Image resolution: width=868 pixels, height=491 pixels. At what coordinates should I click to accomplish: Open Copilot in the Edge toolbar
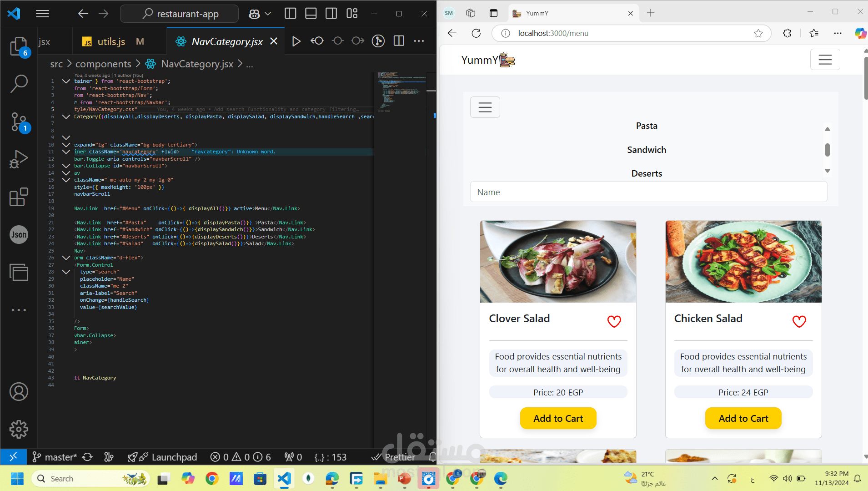860,33
